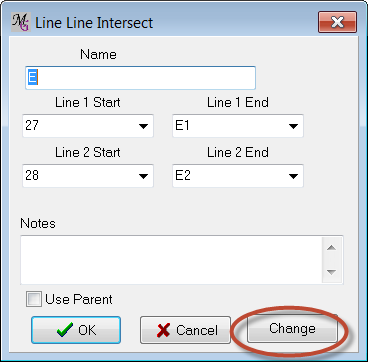Select the combo box showing value E2
Screen dimensions: 368x362
click(238, 176)
